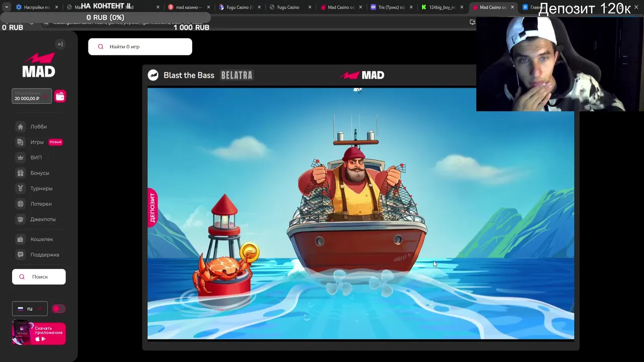Viewport: 644px width, 362px height.
Task: Click the Бонусы gift icon
Action: pos(20,173)
